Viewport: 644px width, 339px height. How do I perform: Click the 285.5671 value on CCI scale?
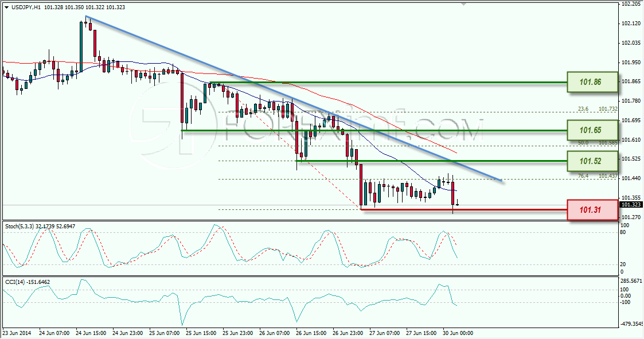point(631,280)
